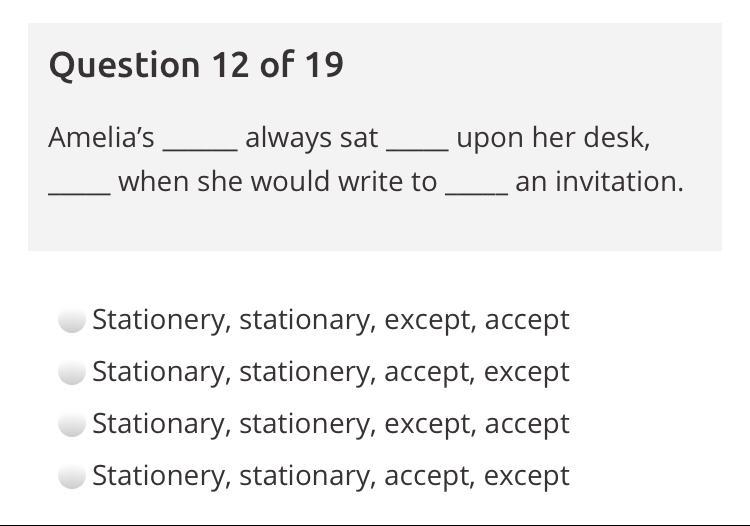Click the phrase 'upon her desk'
This screenshot has width=750, height=526.
[553, 137]
